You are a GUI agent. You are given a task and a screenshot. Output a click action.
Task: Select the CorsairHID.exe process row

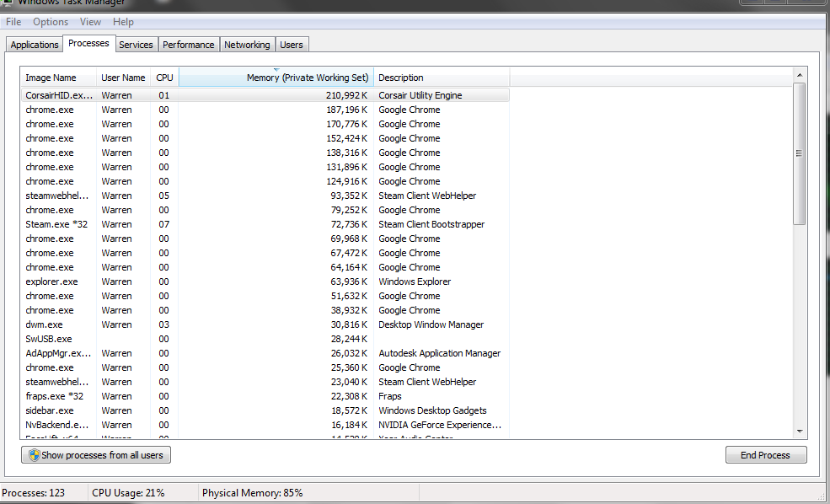tap(265, 95)
